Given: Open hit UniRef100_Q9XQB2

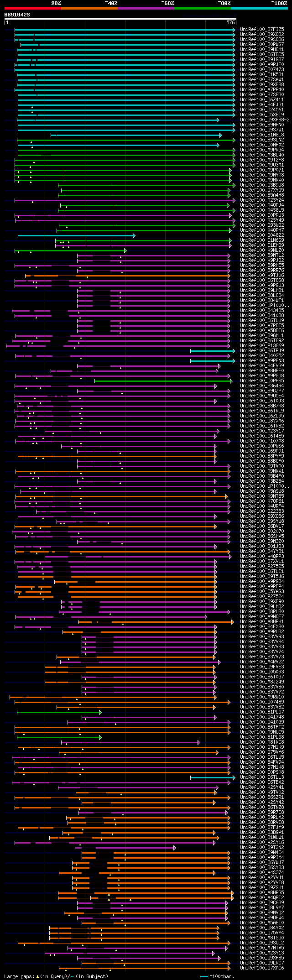Looking at the screenshot, I should click(262, 34).
